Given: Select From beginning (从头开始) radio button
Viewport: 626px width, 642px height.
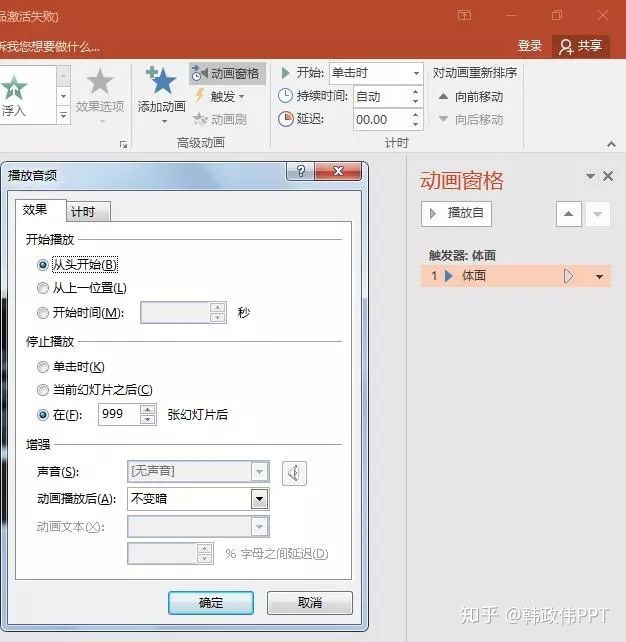Looking at the screenshot, I should 43,265.
